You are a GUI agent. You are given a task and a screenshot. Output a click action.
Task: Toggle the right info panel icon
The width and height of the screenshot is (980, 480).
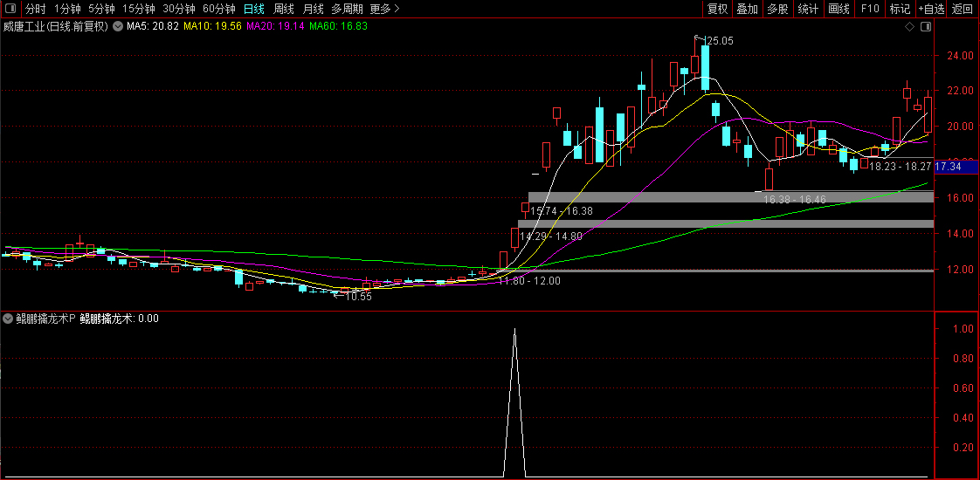[x=926, y=27]
